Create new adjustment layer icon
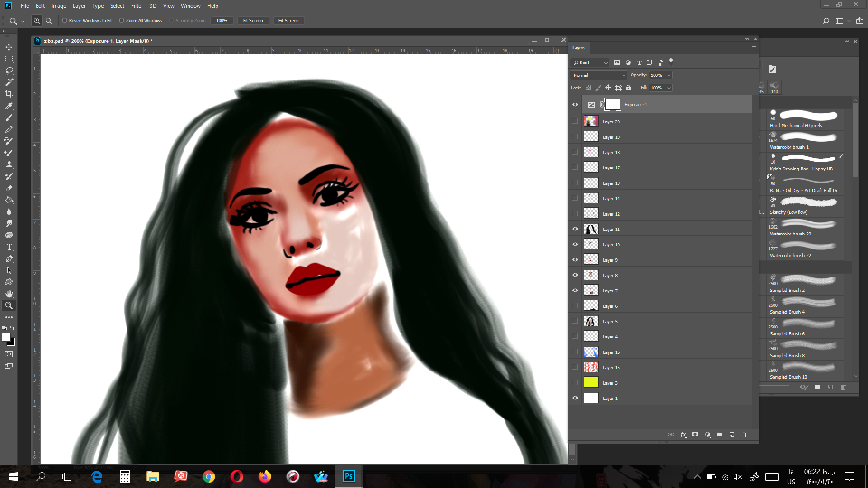Screen dimensions: 868x488 pos(708,435)
